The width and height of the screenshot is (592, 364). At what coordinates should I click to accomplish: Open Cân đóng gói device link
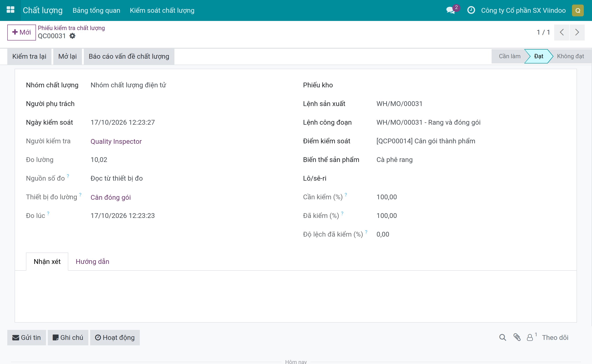click(x=111, y=197)
